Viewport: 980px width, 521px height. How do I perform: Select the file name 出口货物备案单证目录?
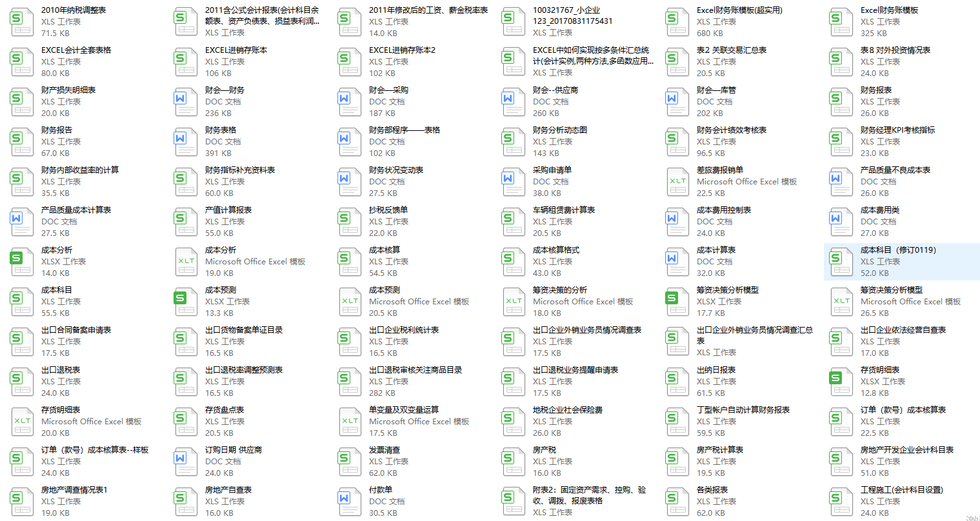point(244,330)
